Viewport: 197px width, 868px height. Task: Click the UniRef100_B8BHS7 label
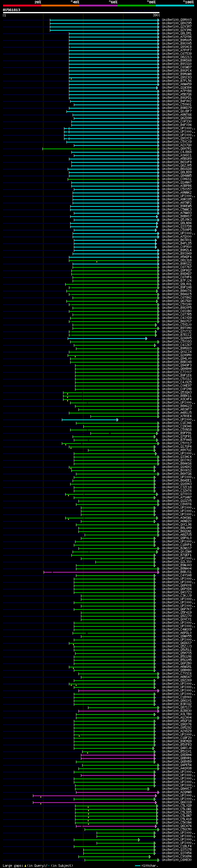177,216
